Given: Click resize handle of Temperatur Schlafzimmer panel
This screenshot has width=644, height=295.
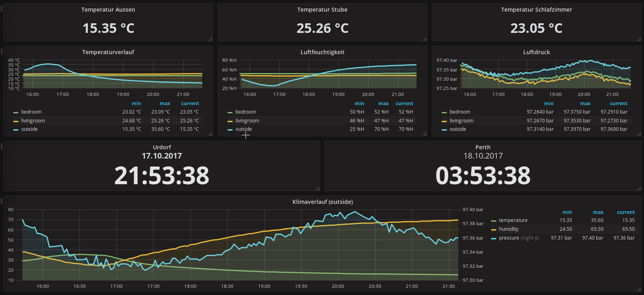Looking at the screenshot, I should point(639,39).
